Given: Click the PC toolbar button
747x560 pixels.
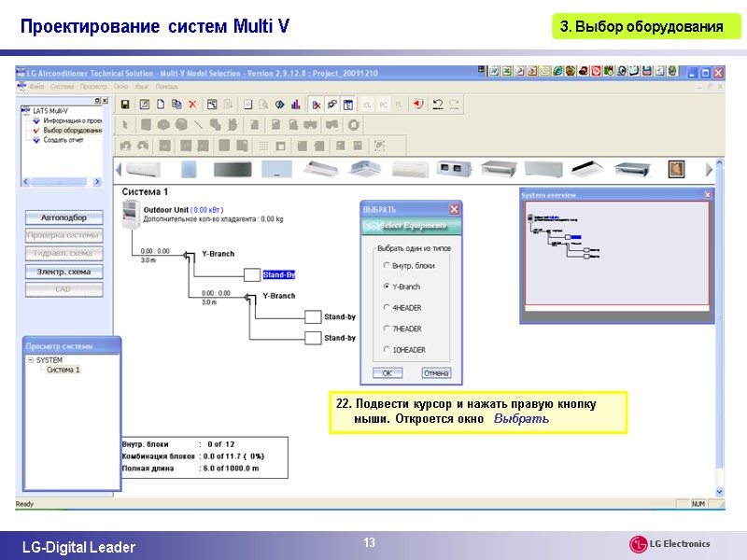Looking at the screenshot, I should (383, 105).
